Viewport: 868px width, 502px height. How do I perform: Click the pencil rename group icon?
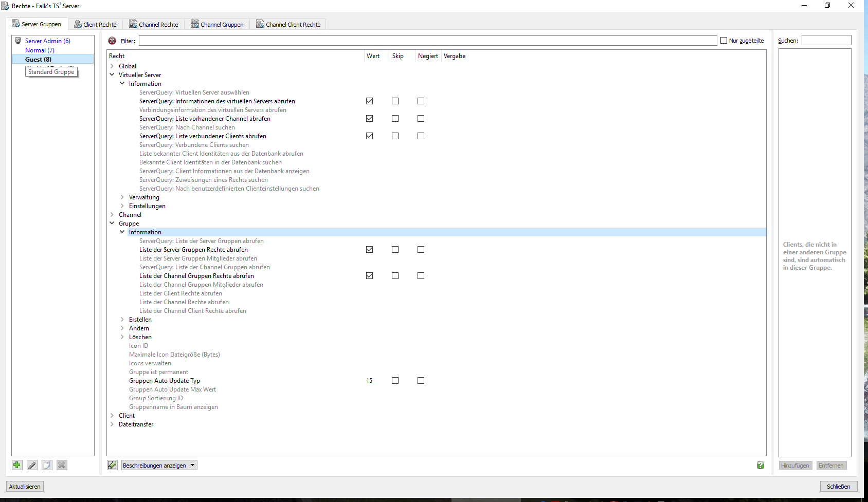click(32, 465)
